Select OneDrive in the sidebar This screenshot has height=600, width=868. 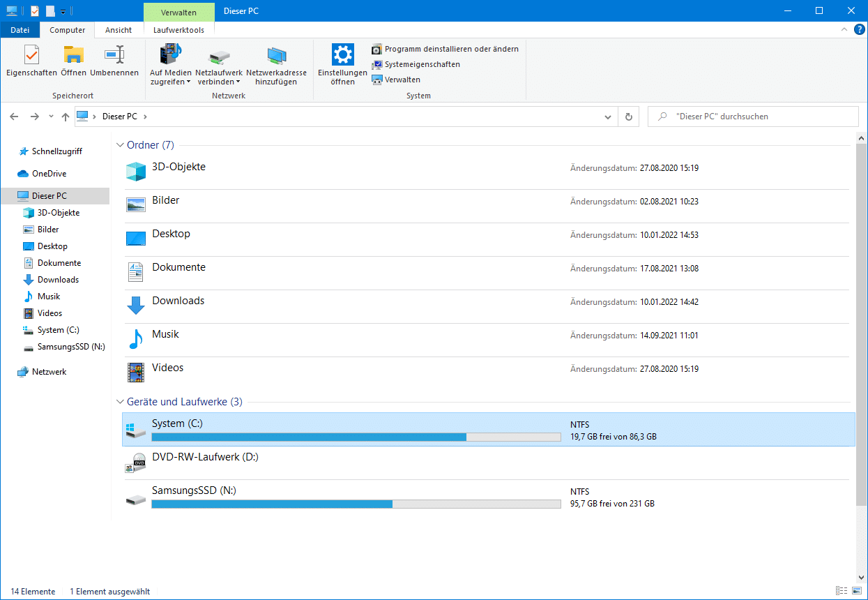(x=42, y=174)
